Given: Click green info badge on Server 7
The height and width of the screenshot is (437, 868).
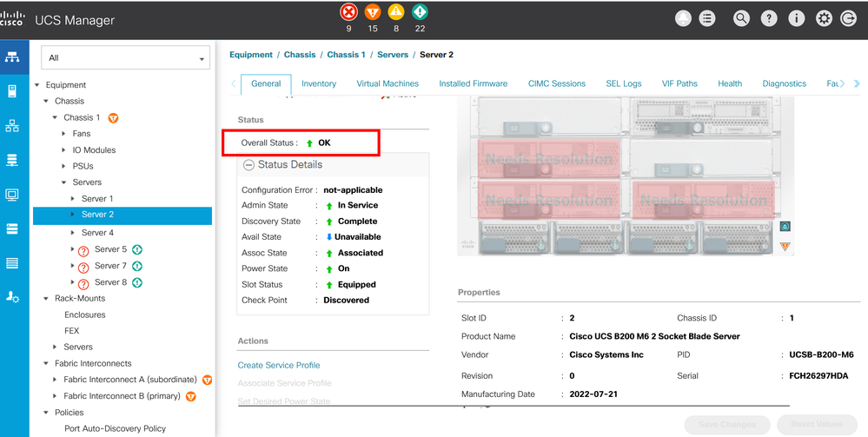Looking at the screenshot, I should [x=137, y=266].
